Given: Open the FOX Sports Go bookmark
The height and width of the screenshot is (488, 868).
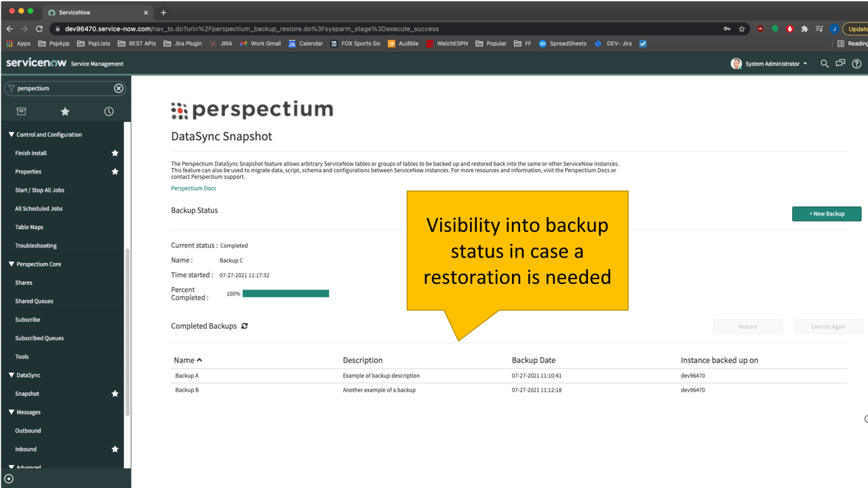Looking at the screenshot, I should tap(355, 43).
